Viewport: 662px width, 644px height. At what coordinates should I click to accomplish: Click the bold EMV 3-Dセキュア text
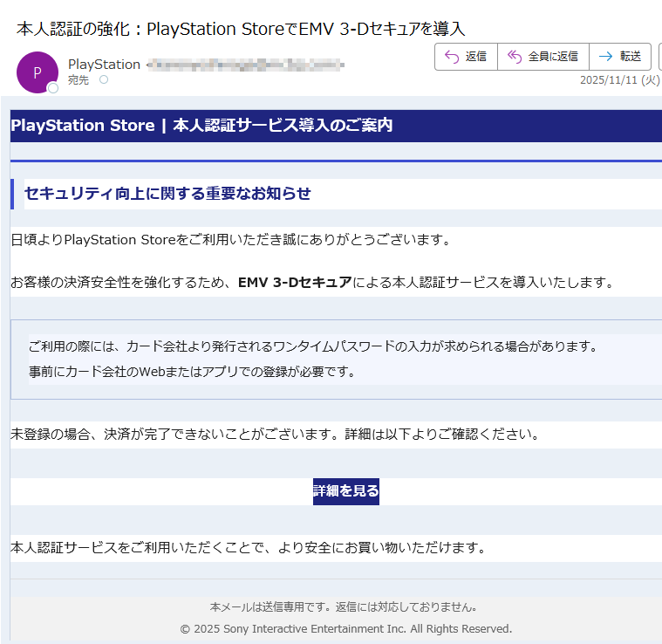[x=295, y=282]
